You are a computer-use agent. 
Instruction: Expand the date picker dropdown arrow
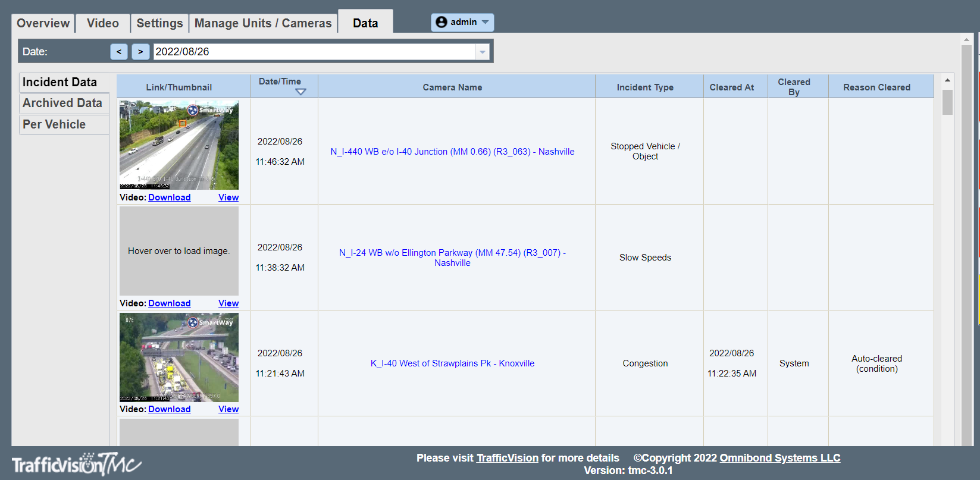point(483,52)
